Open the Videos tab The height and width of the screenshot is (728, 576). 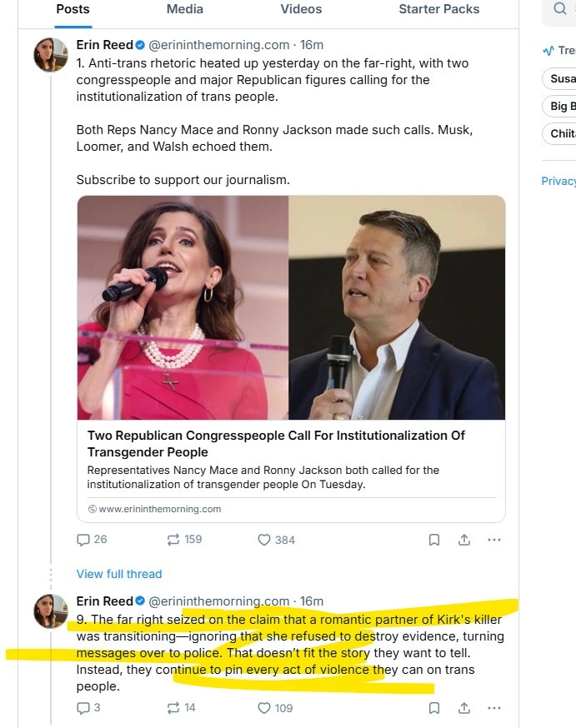click(301, 9)
